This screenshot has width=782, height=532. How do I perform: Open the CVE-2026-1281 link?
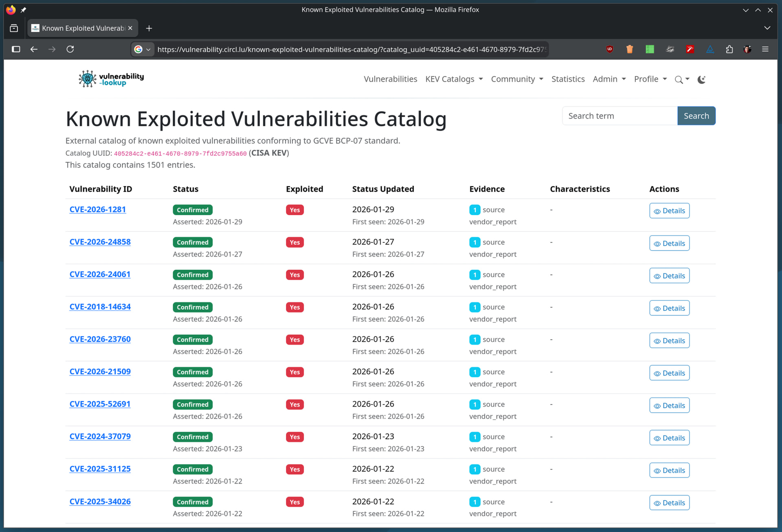97,209
